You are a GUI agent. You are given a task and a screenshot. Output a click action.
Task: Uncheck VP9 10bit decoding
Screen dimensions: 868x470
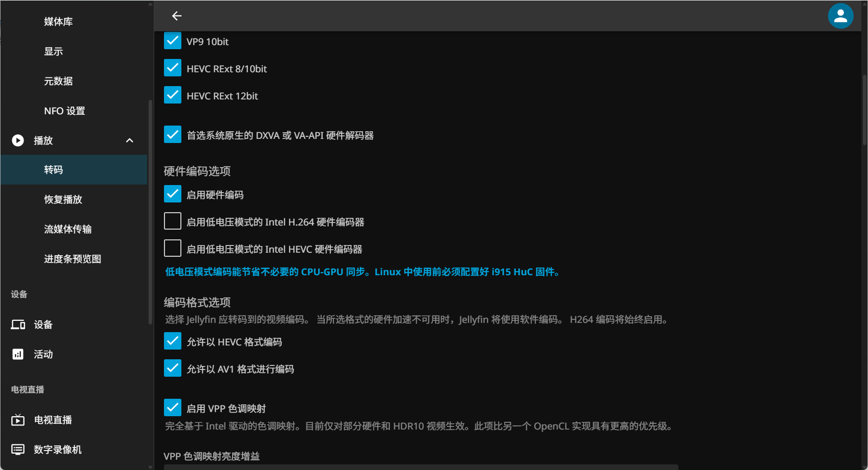(173, 41)
